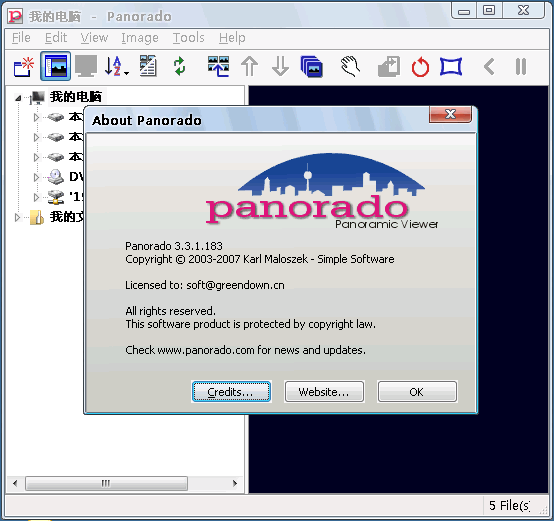Click the tree scrollbar left arrow
Image resolution: width=554 pixels, height=521 pixels.
click(15, 483)
